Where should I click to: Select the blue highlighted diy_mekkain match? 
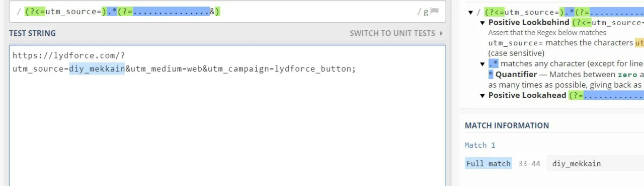[97, 69]
